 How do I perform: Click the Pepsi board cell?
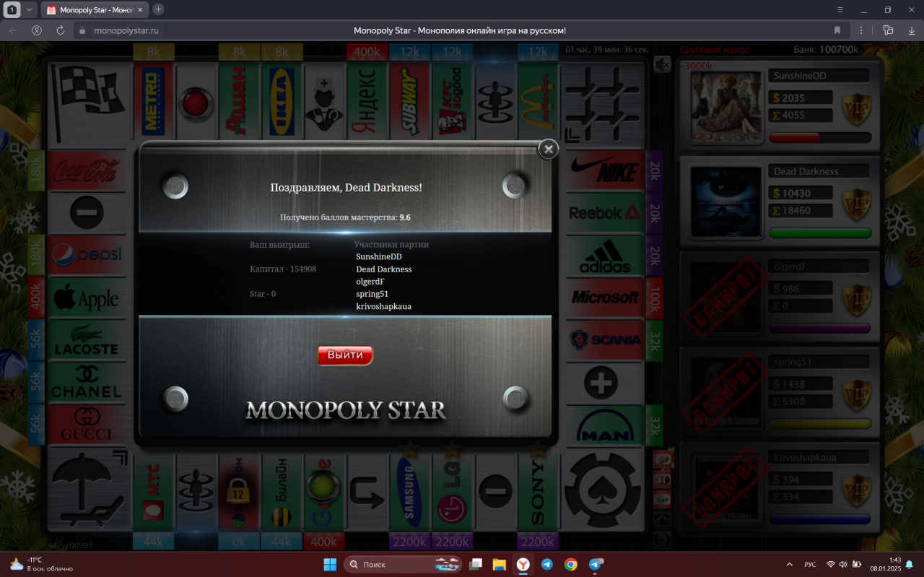point(87,255)
